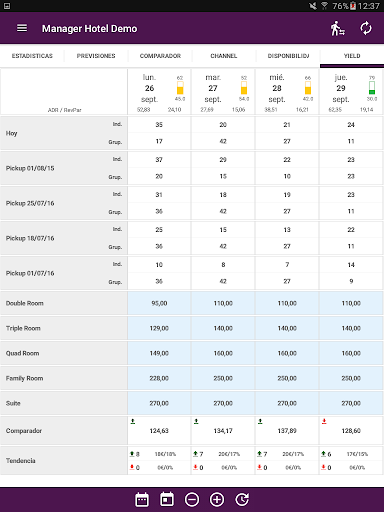Tap the green occupancy bar for jue. 29
This screenshot has width=384, height=512.
click(372, 88)
